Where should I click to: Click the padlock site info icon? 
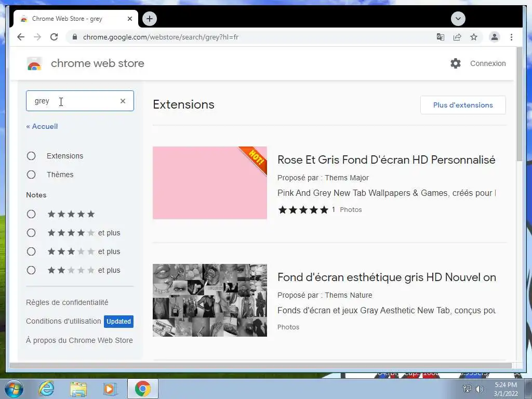(x=75, y=37)
